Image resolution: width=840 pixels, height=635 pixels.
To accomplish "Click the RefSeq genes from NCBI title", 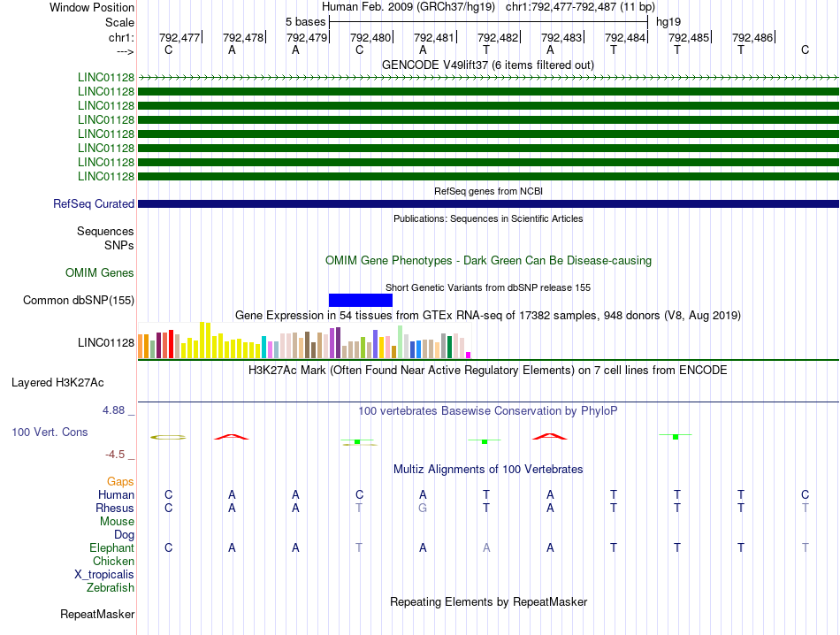I will (x=488, y=191).
